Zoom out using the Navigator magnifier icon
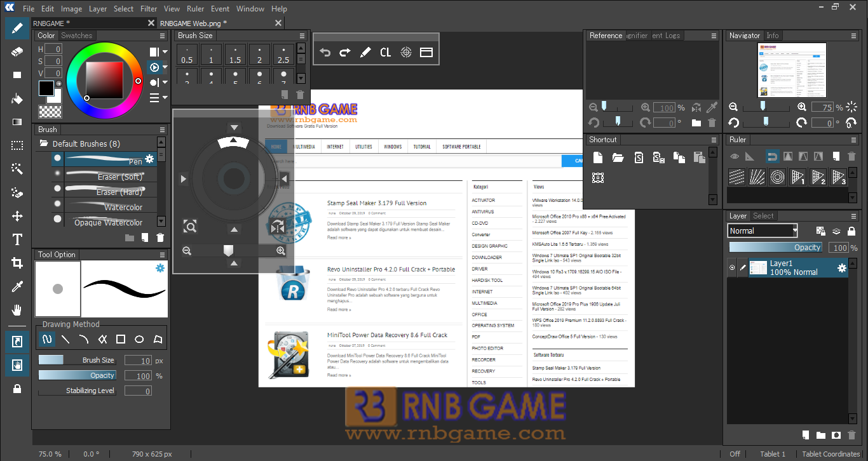The image size is (868, 461). pyautogui.click(x=733, y=107)
